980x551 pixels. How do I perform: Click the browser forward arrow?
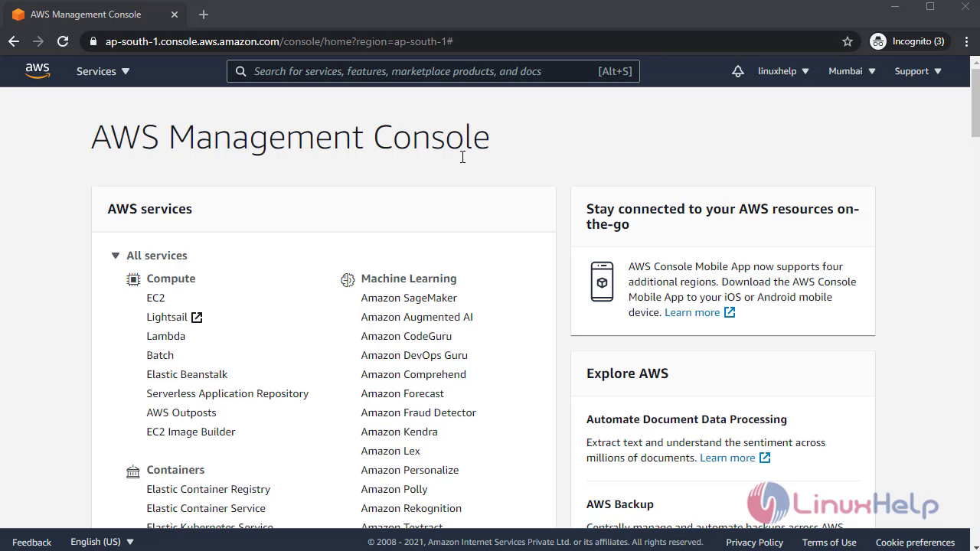click(x=38, y=41)
